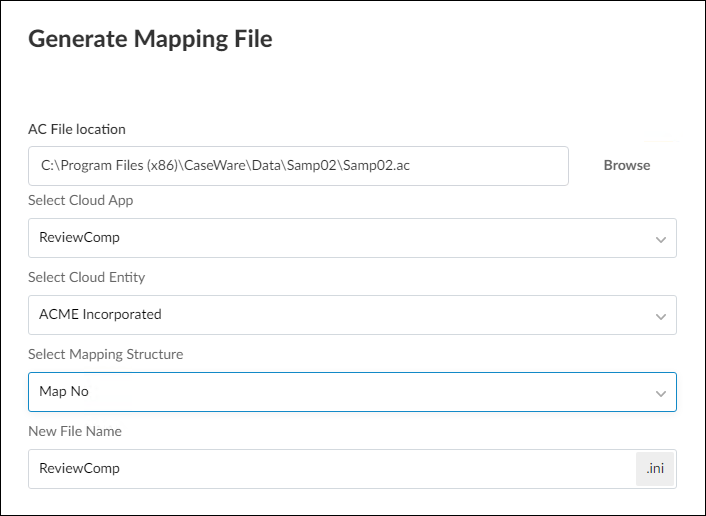This screenshot has height=516, width=706.
Task: Focus the New File Name text field
Action: click(330, 469)
